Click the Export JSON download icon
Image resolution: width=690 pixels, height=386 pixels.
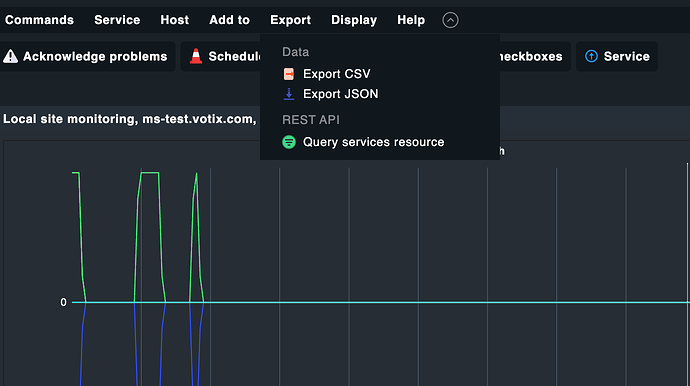289,94
